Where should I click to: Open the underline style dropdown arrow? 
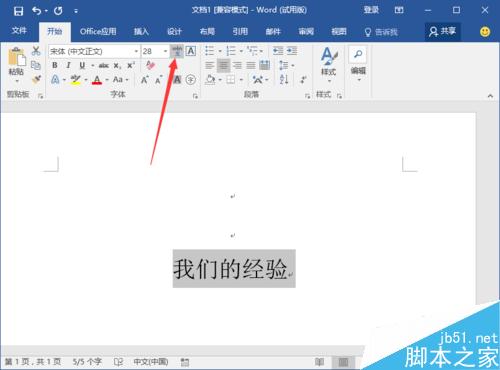point(92,66)
